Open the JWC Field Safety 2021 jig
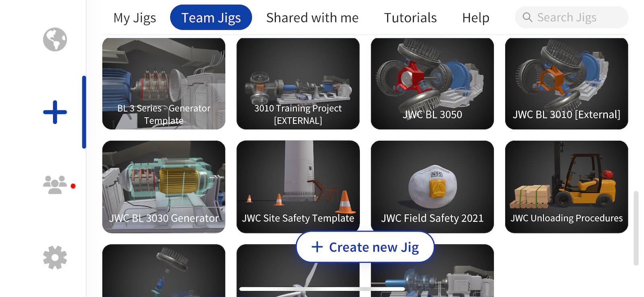Screen dimensions: 644x297 [x=432, y=187]
